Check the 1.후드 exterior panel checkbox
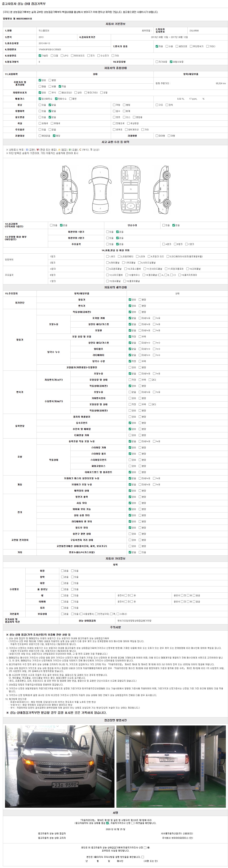Viewport: 228px width, 868px height. [107, 256]
